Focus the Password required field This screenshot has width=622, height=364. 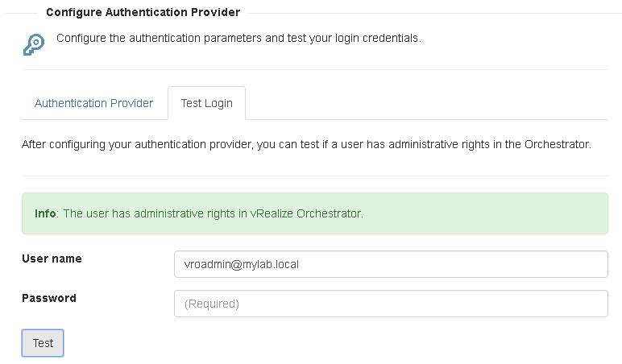coord(391,304)
